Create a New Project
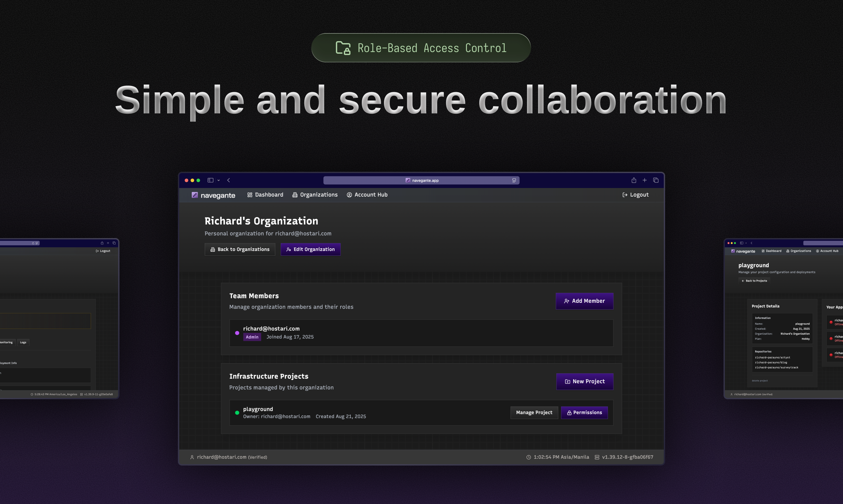The width and height of the screenshot is (843, 504). coord(584,381)
